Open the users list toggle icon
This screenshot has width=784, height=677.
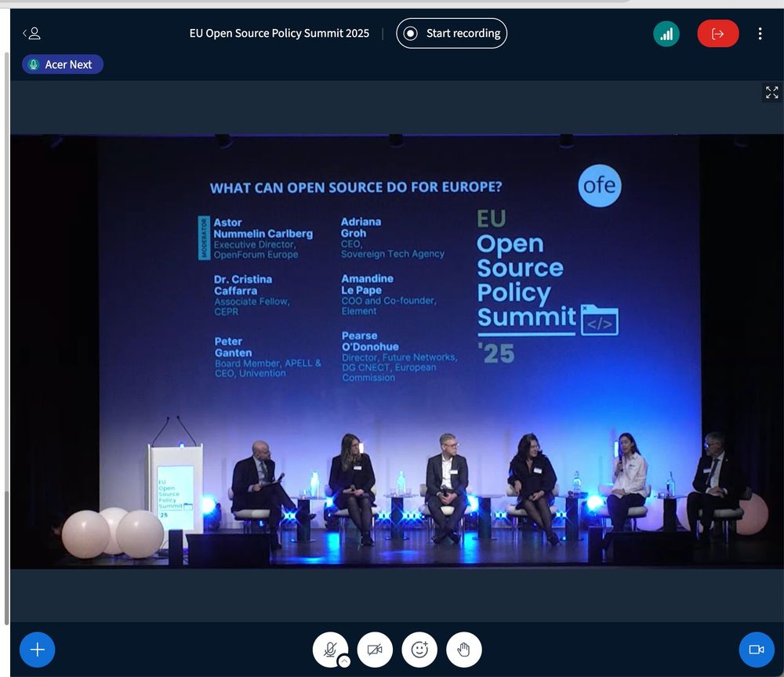point(32,34)
